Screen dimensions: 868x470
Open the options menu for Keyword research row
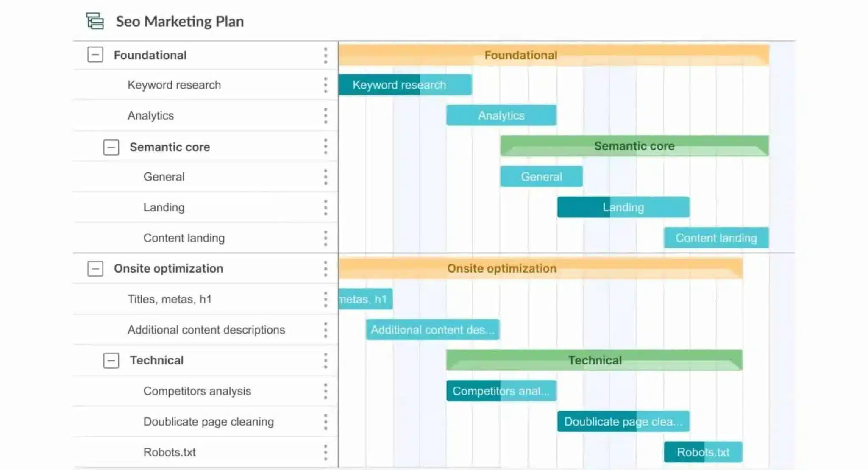click(325, 85)
